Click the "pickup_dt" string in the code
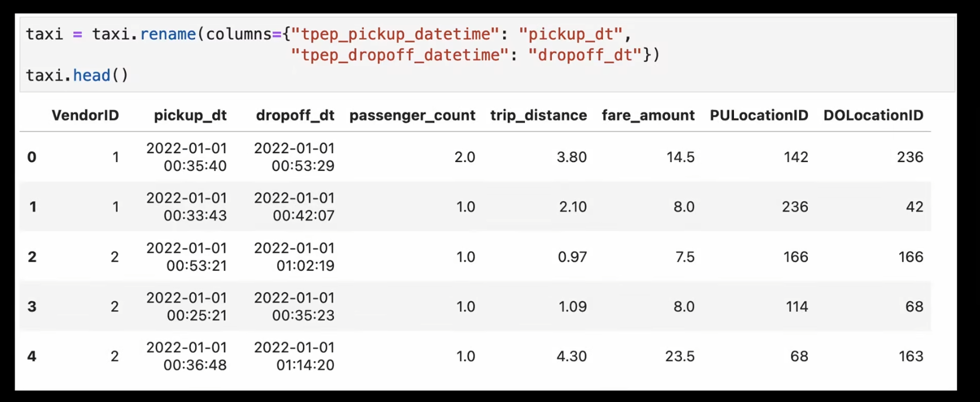980x402 pixels. point(570,34)
